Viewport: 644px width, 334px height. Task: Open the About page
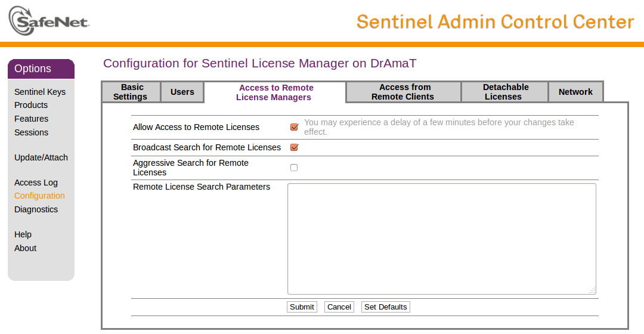25,248
